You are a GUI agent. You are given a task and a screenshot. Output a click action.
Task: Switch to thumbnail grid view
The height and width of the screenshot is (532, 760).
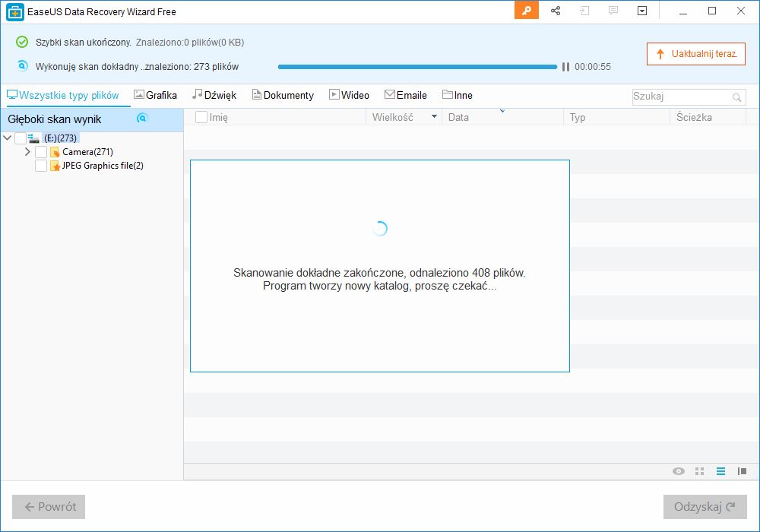[699, 471]
